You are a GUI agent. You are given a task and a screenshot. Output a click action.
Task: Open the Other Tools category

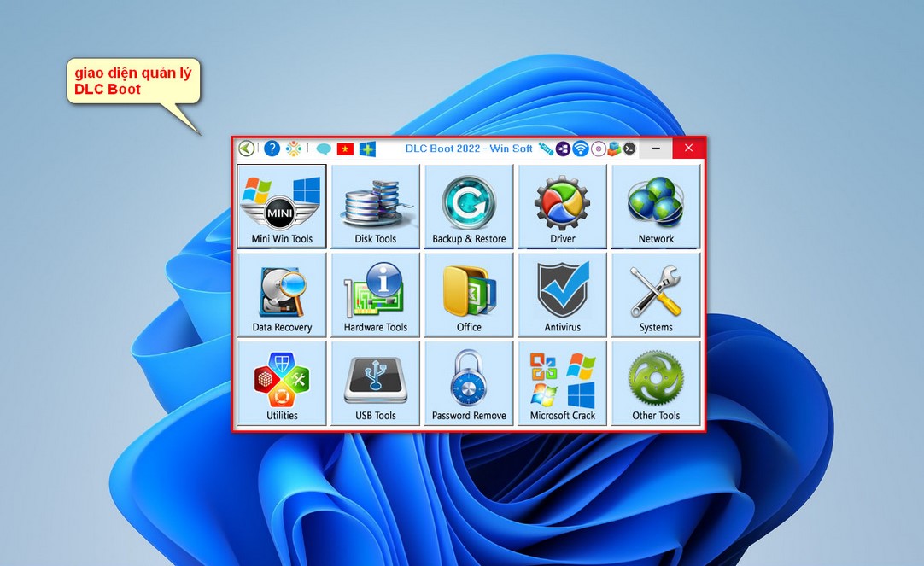point(656,382)
